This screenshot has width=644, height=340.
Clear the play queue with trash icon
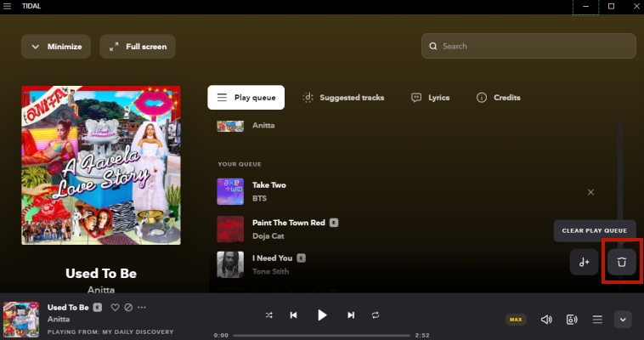(622, 262)
